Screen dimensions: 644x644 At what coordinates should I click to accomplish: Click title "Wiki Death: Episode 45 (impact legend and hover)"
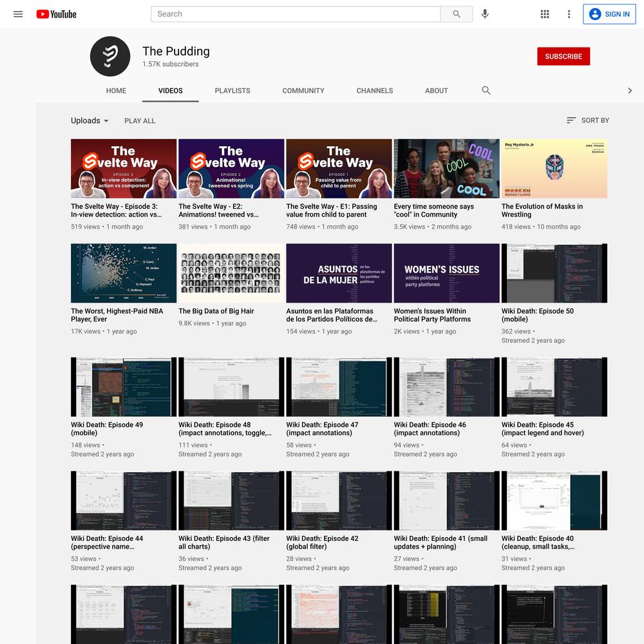click(542, 429)
